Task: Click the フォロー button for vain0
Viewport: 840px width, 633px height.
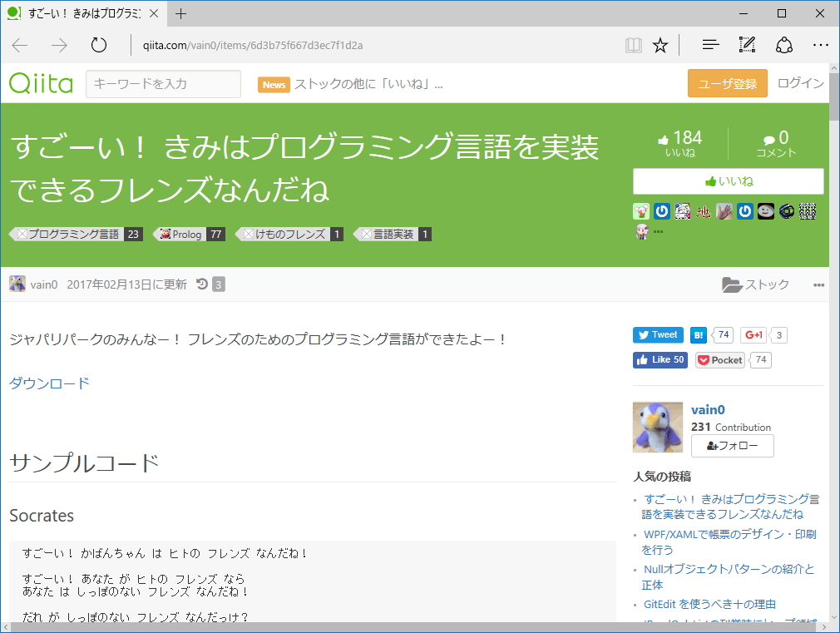Action: (x=732, y=445)
